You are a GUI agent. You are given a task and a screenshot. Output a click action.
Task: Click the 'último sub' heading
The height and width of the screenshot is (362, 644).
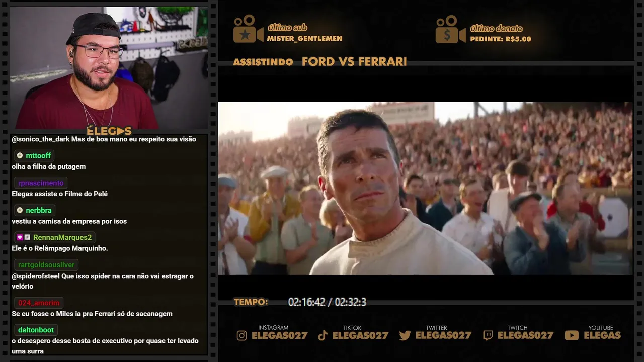point(287,28)
